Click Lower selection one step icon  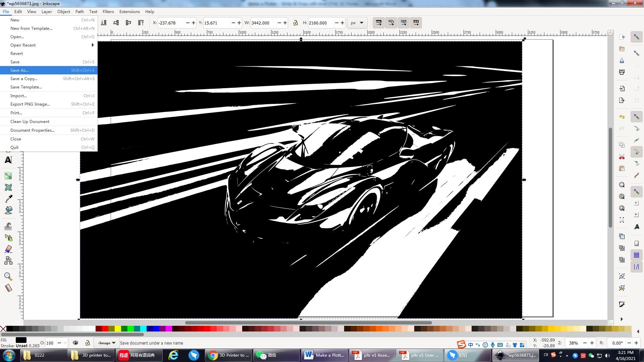click(x=116, y=23)
